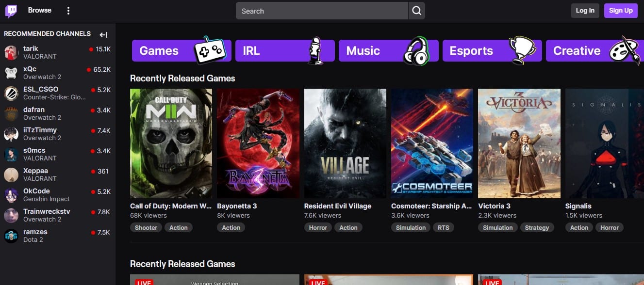This screenshot has height=285, width=644.
Task: Open the Browse page
Action: coord(40,10)
